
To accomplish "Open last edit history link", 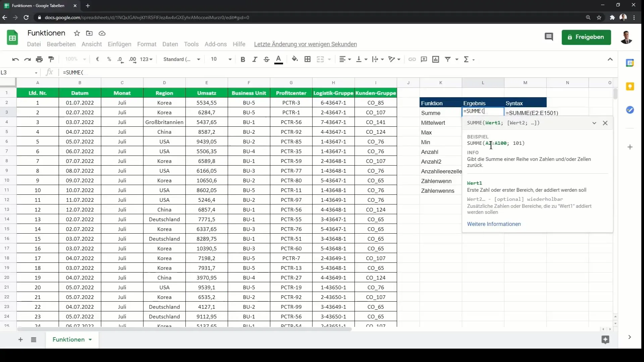I will (x=305, y=44).
